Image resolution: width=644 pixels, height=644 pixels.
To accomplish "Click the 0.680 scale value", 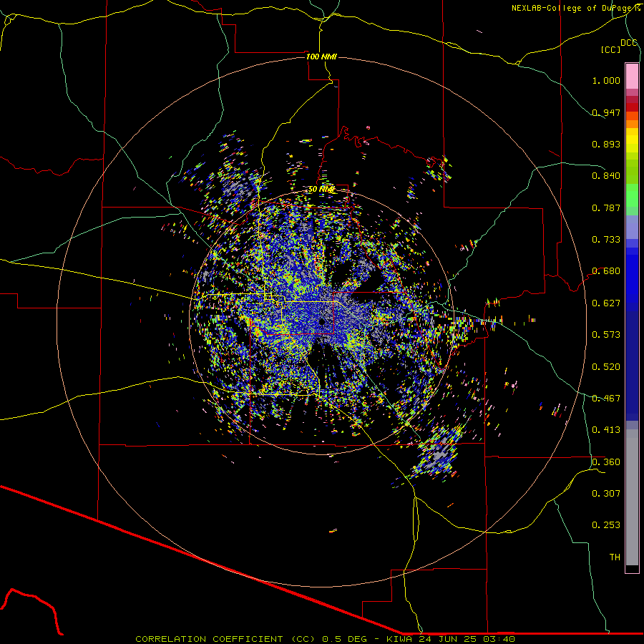I will pyautogui.click(x=606, y=271).
